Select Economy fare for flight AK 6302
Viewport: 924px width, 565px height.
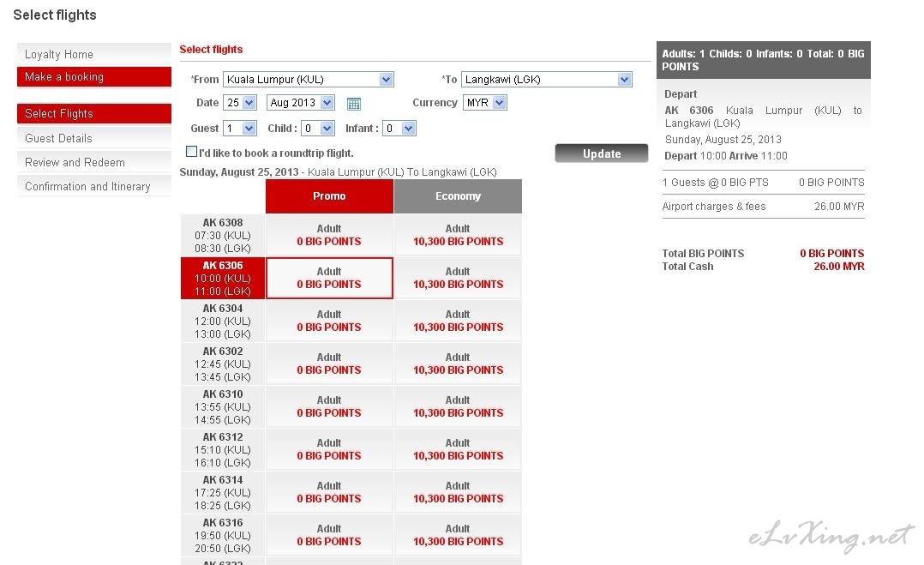[458, 364]
